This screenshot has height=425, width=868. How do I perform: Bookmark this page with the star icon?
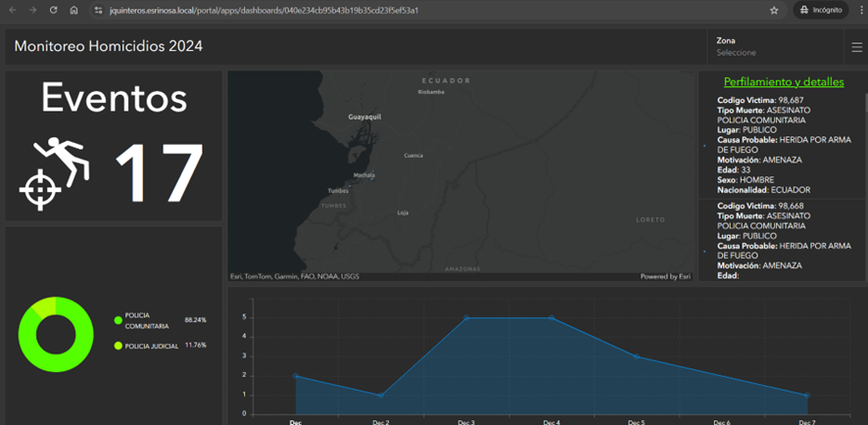(x=774, y=10)
